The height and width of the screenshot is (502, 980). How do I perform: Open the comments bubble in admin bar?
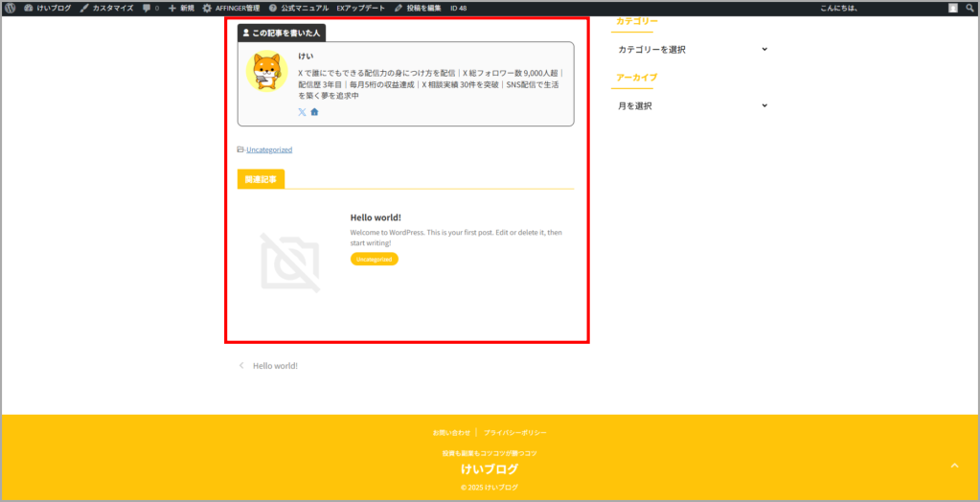[149, 8]
